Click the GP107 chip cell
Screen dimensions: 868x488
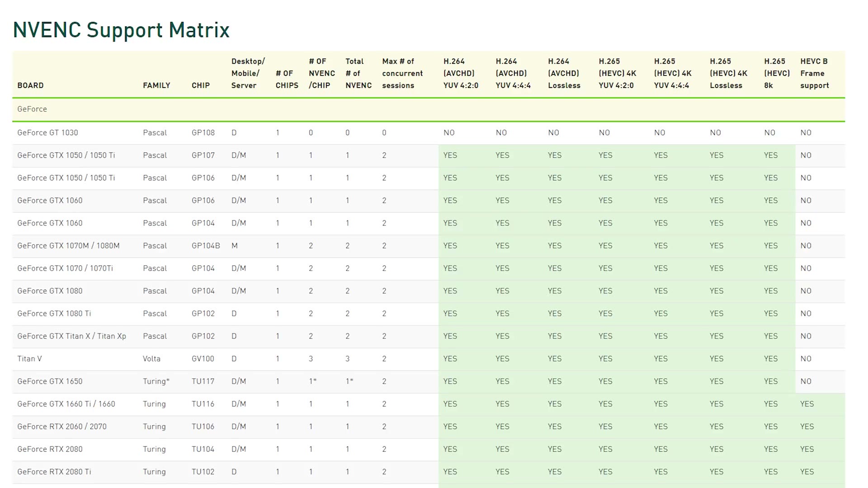tap(203, 155)
